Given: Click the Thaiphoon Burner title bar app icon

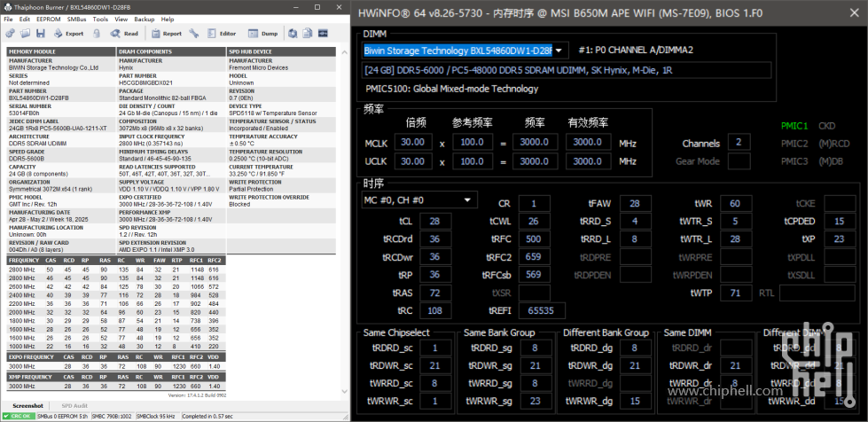Looking at the screenshot, I should [8, 7].
